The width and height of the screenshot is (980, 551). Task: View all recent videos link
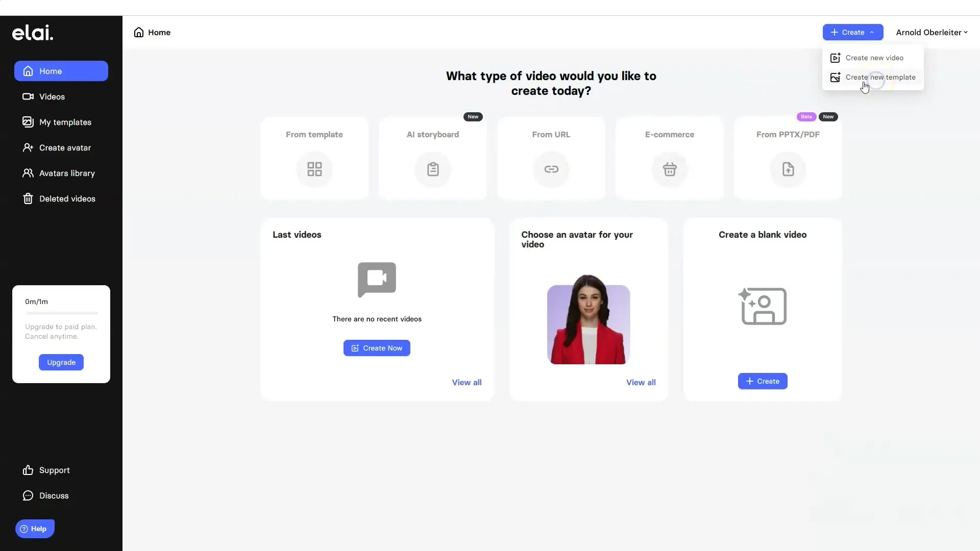[x=467, y=382]
